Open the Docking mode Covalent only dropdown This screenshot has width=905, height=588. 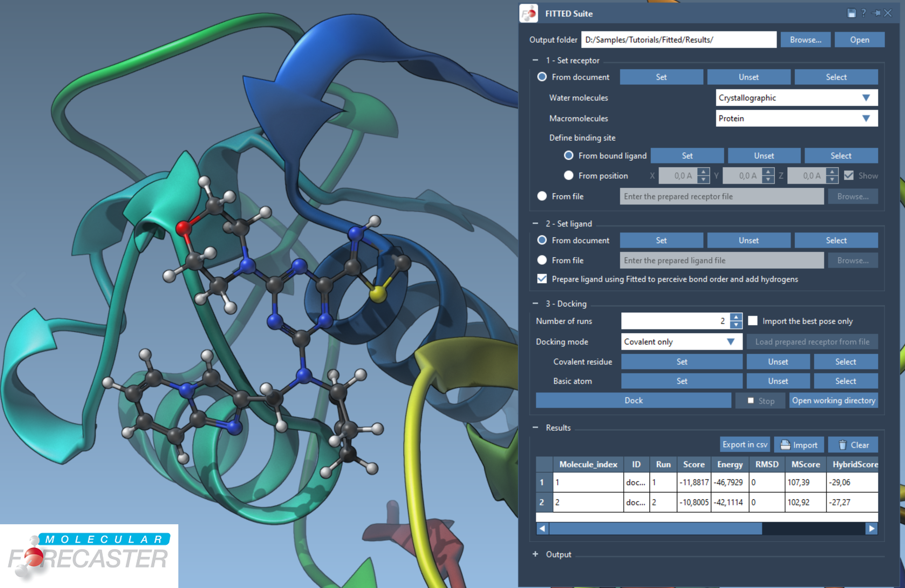(681, 342)
